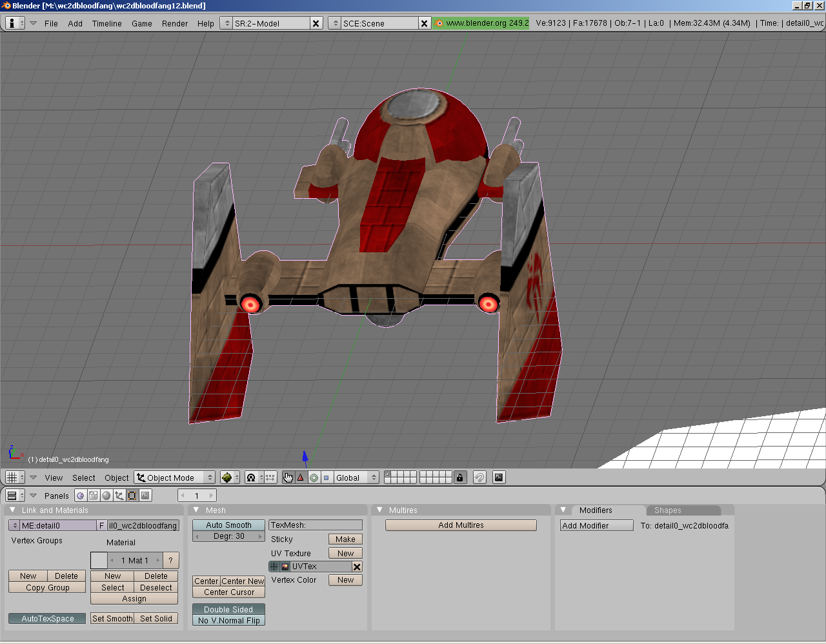The height and width of the screenshot is (644, 826).
Task: Click the Add Multires button
Action: pos(461,525)
